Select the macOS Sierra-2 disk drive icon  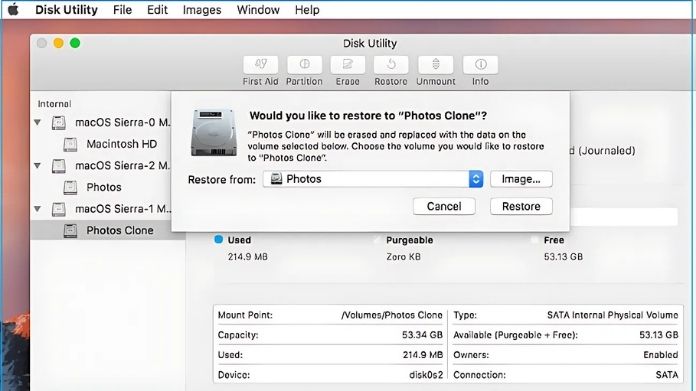click(59, 166)
